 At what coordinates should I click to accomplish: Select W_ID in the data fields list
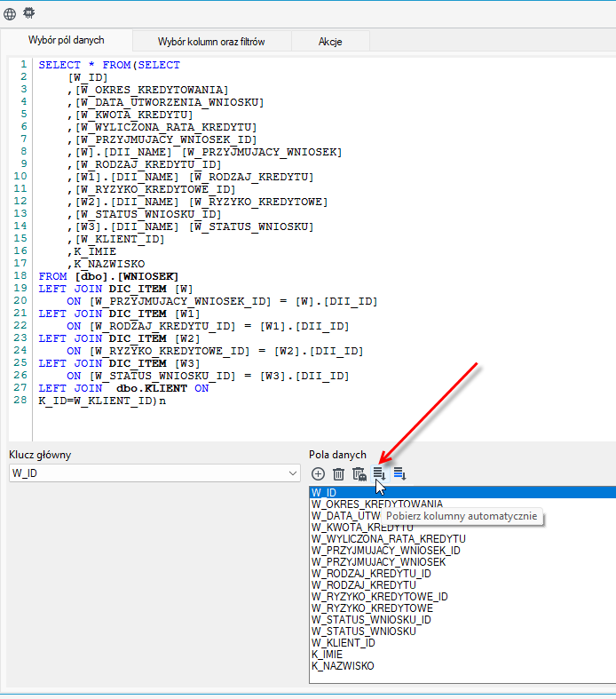coord(462,493)
